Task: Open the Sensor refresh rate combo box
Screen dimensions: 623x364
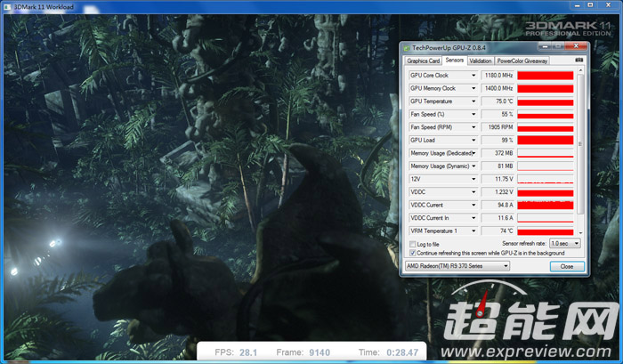Action: 564,243
